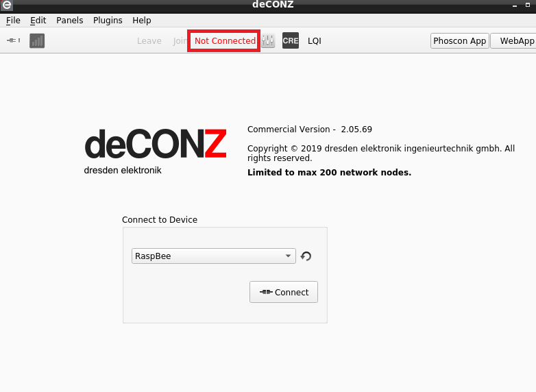Image resolution: width=536 pixels, height=392 pixels.
Task: Click the deCONZ app icon in title bar
Action: [x=7, y=5]
